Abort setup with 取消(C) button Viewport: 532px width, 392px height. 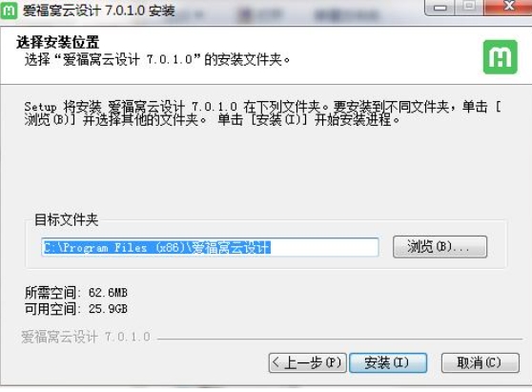click(481, 362)
